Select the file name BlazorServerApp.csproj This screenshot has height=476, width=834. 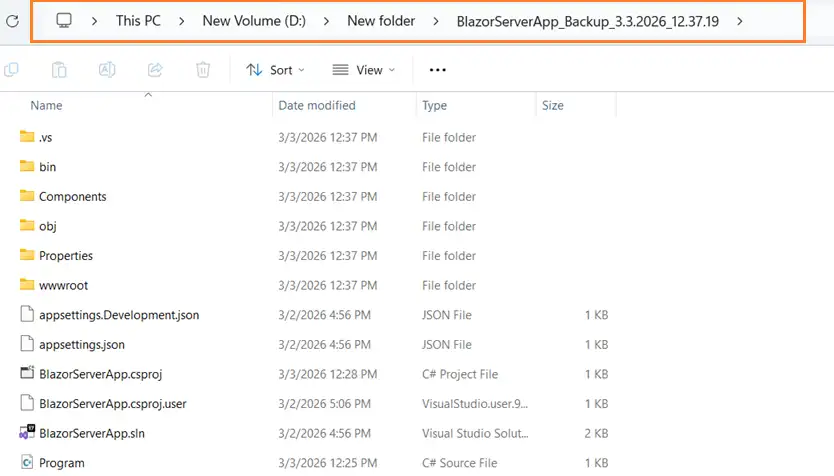[x=101, y=374]
